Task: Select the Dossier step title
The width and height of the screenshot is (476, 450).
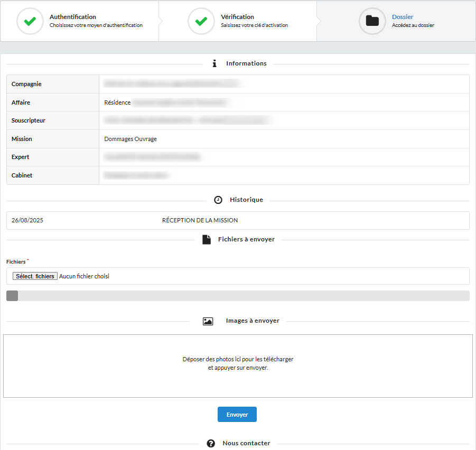Action: 403,17
